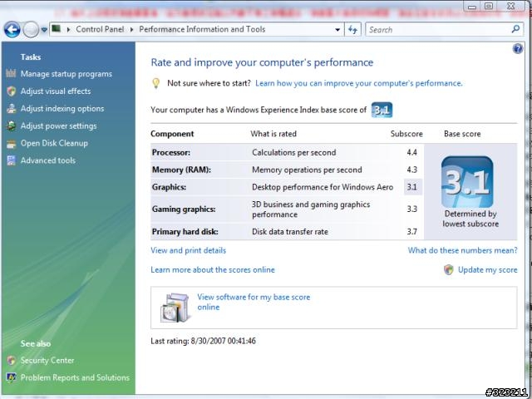532x399 pixels.
Task: Click the magnifying glass search icon
Action: coord(515,29)
